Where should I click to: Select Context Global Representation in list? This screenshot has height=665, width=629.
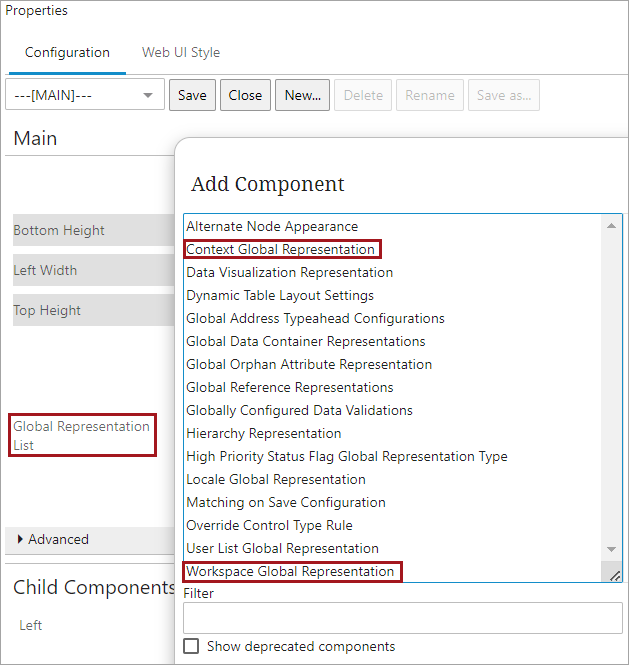281,249
